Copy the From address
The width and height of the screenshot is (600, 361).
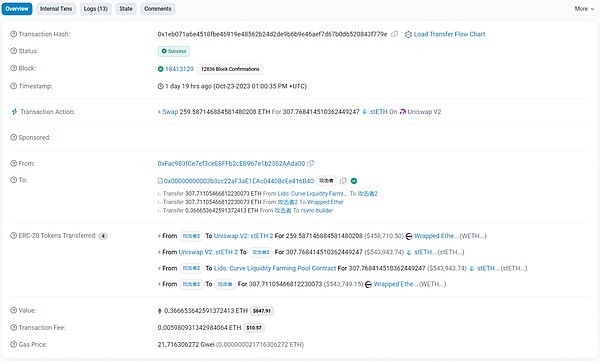(311, 163)
